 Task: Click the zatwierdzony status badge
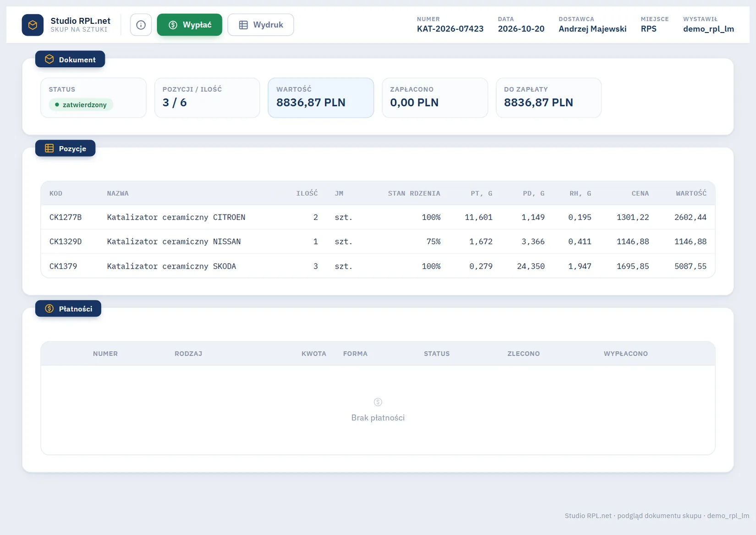81,105
